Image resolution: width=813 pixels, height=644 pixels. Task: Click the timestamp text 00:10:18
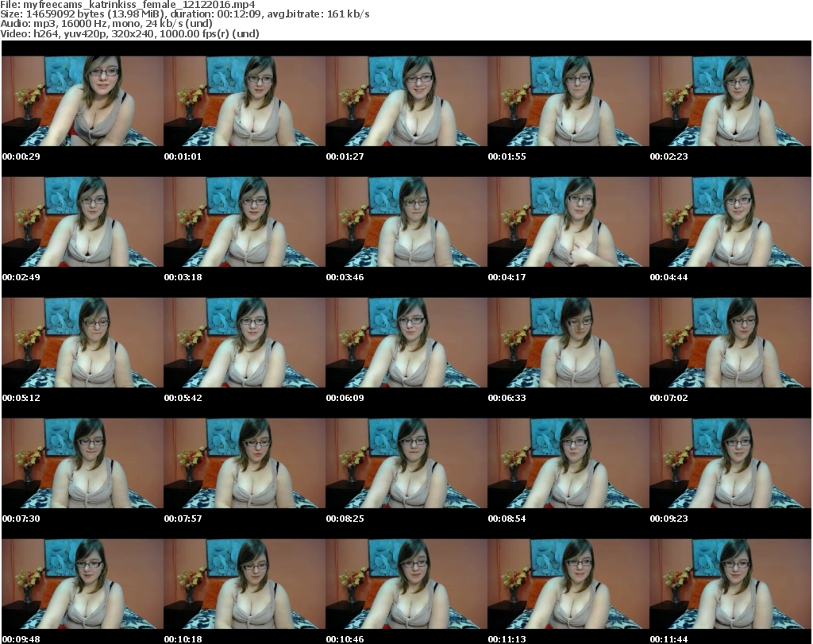click(183, 639)
